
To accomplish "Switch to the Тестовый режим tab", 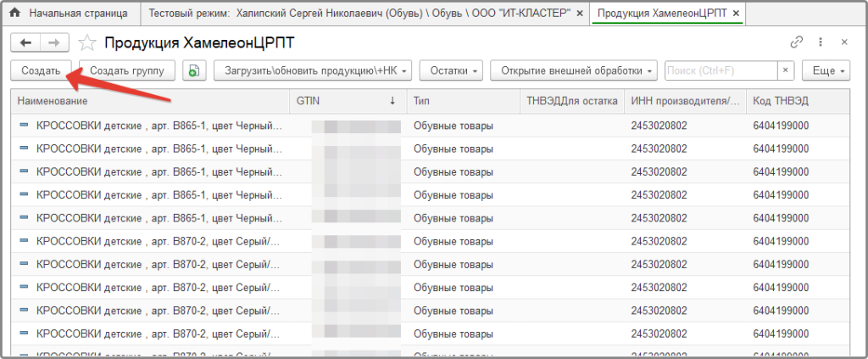I will click(359, 13).
